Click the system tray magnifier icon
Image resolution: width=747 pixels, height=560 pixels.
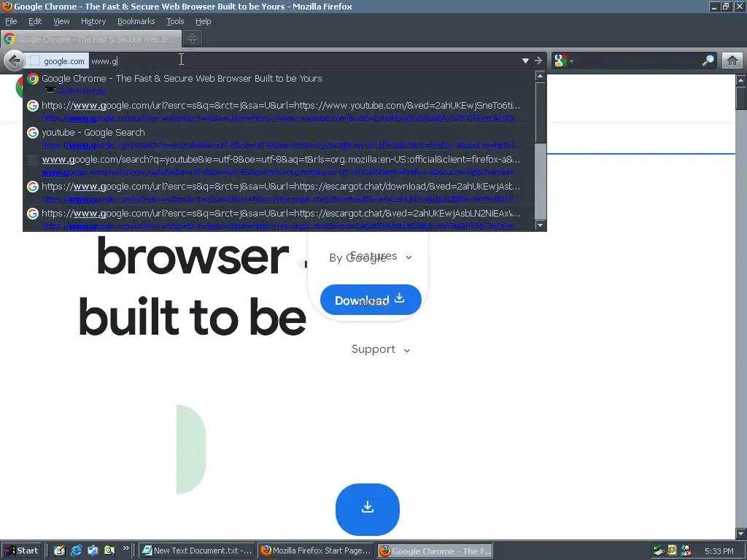click(x=672, y=551)
